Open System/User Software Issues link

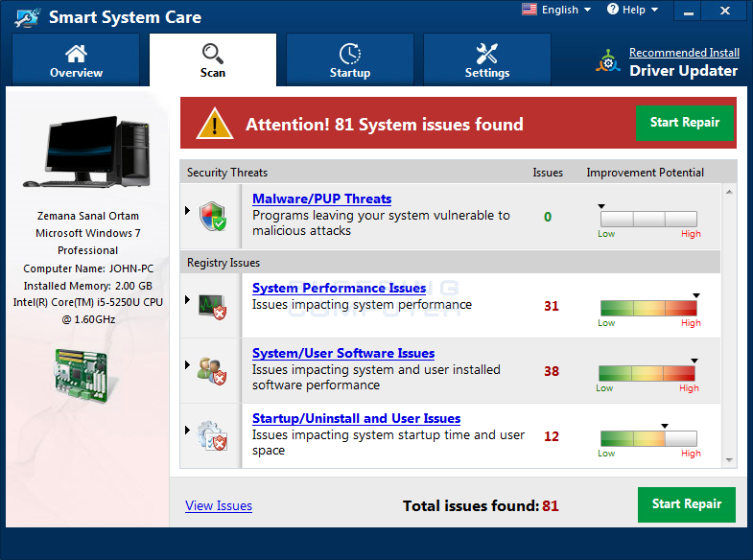tap(343, 353)
